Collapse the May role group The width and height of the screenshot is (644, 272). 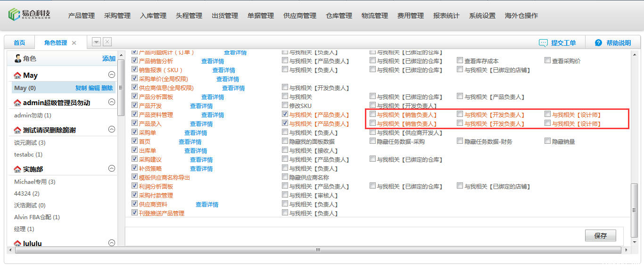112,74
